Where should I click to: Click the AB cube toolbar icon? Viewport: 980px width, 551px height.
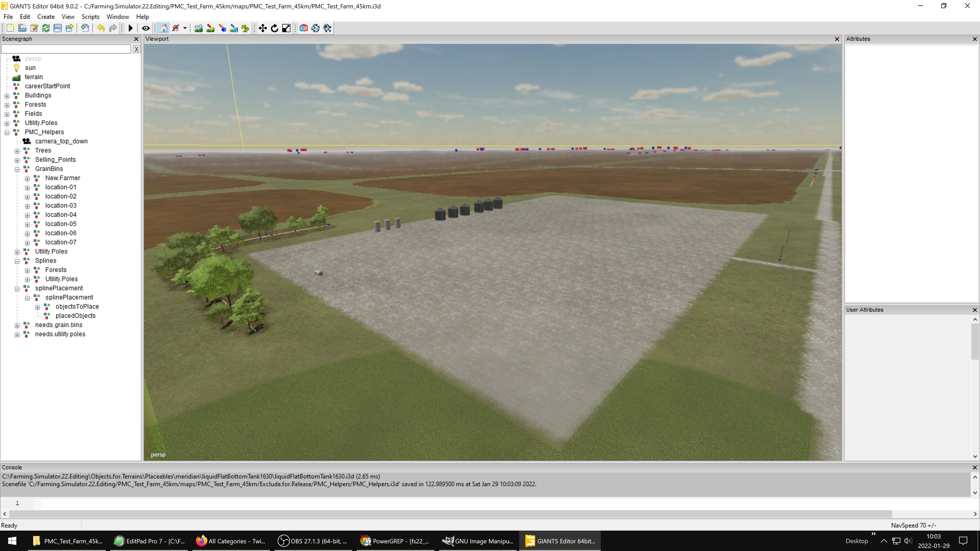click(x=304, y=28)
